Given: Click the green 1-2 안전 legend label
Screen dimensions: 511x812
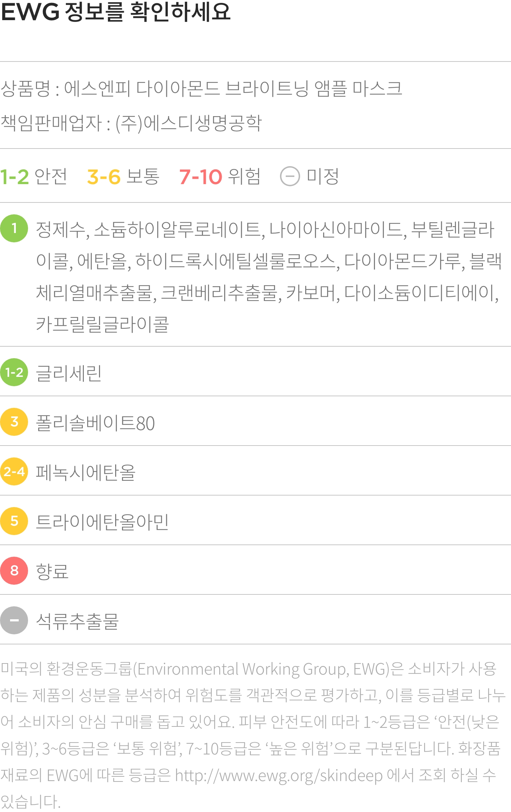Looking at the screenshot, I should (x=33, y=177).
